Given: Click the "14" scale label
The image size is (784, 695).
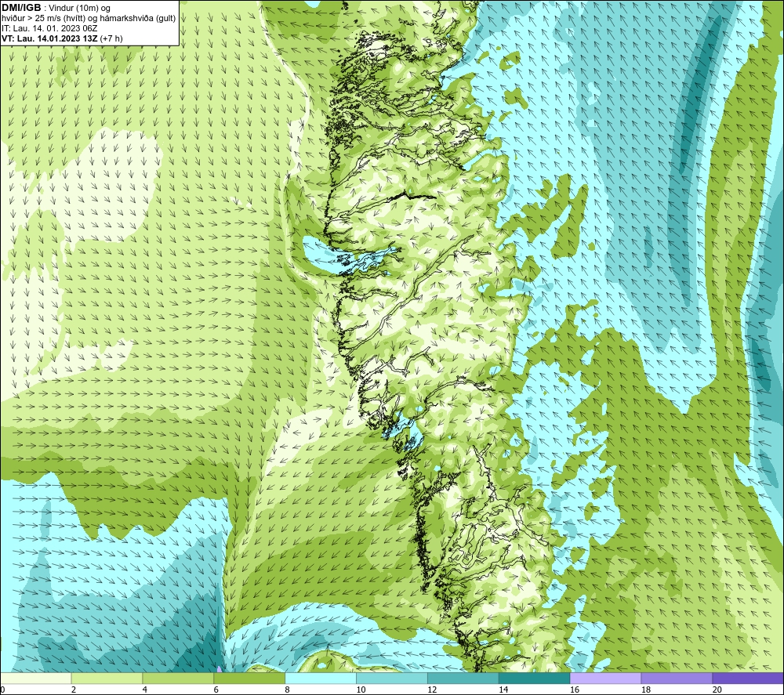Looking at the screenshot, I should (x=503, y=690).
